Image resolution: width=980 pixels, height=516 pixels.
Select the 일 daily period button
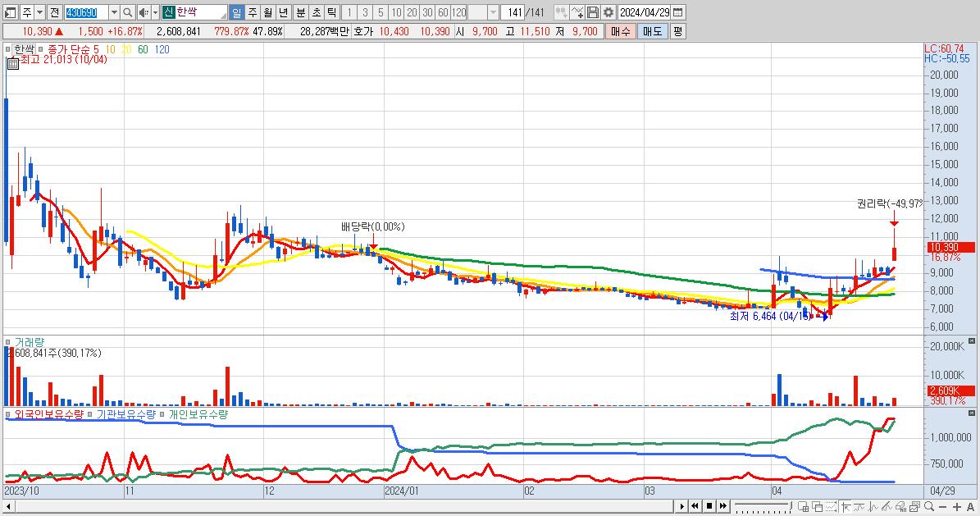tap(236, 12)
